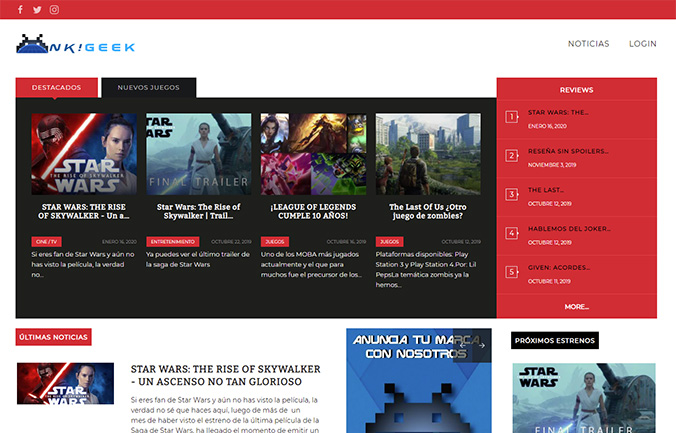The image size is (676, 433).
Task: Open the Instagram social icon
Action: [x=54, y=9]
